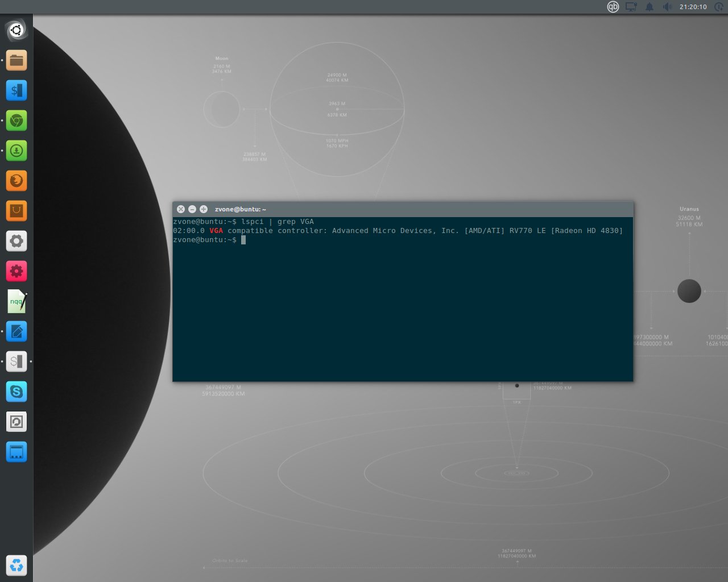Image resolution: width=728 pixels, height=582 pixels.
Task: Open the Ubuntu Software Center shopping bag
Action: click(16, 211)
